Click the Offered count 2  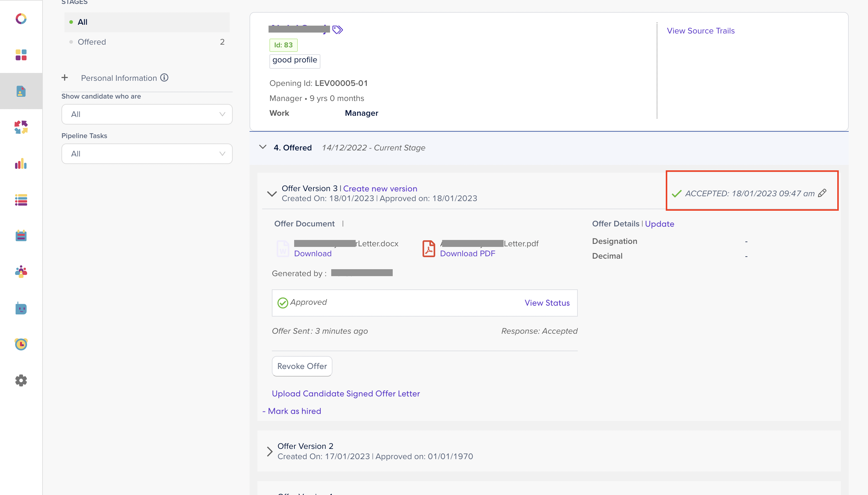[222, 42]
